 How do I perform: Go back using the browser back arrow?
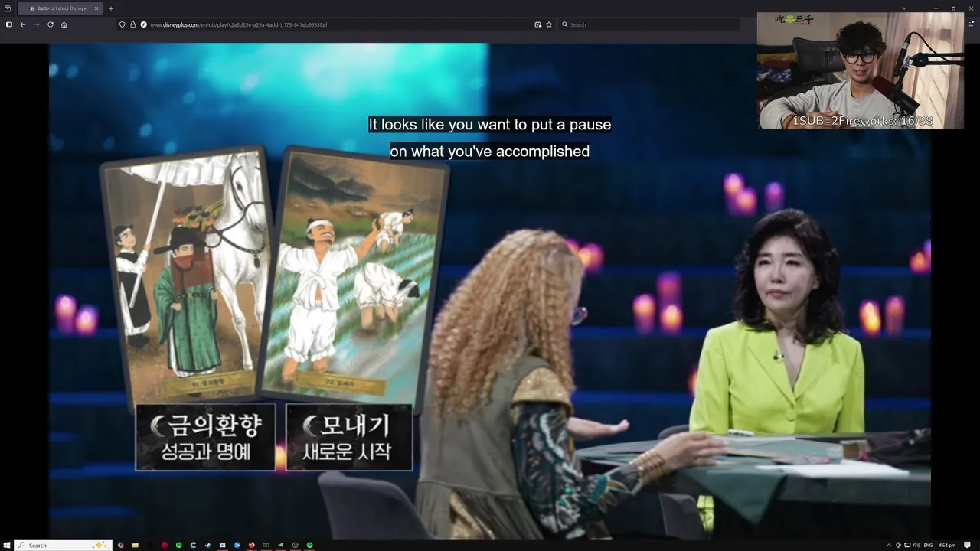(x=23, y=24)
